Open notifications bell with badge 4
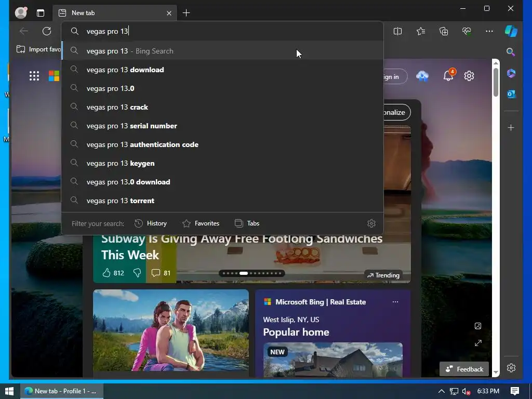 click(448, 75)
